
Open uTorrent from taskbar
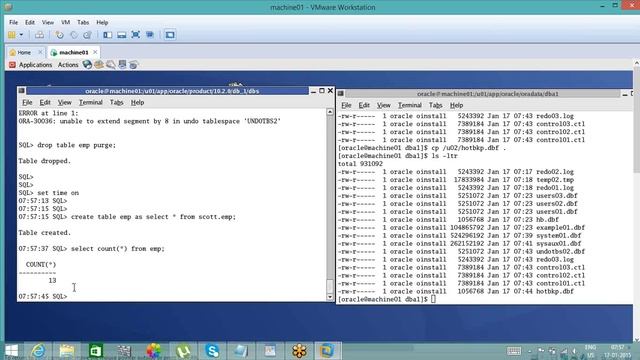tap(183, 351)
